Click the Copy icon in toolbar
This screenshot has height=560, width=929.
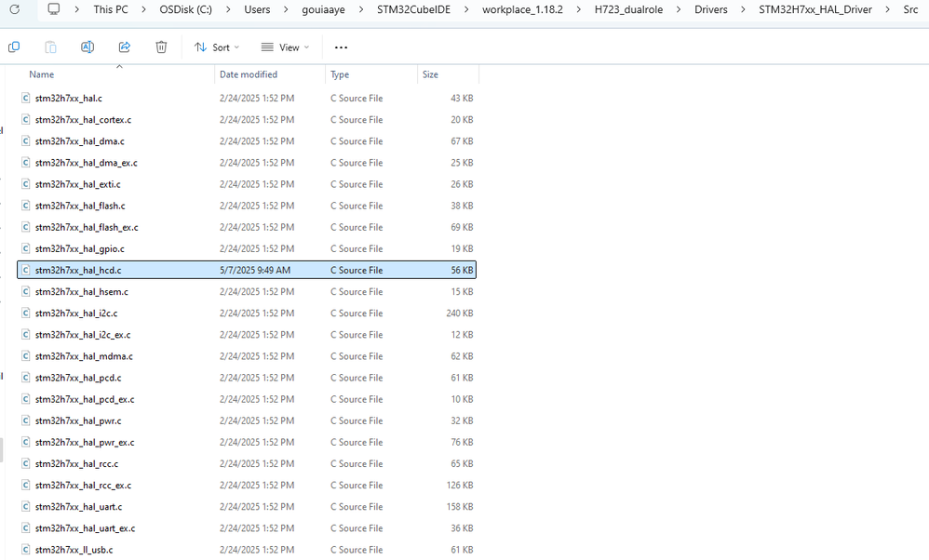[14, 47]
